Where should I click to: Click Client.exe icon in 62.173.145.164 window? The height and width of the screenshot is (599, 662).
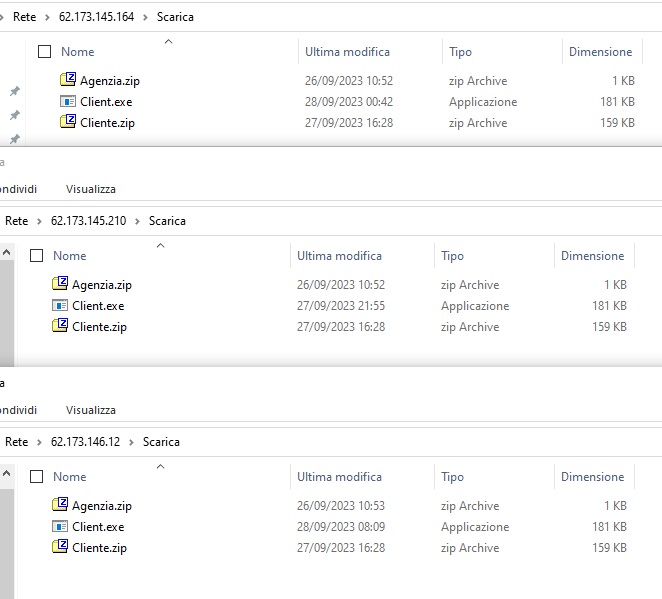click(x=68, y=101)
